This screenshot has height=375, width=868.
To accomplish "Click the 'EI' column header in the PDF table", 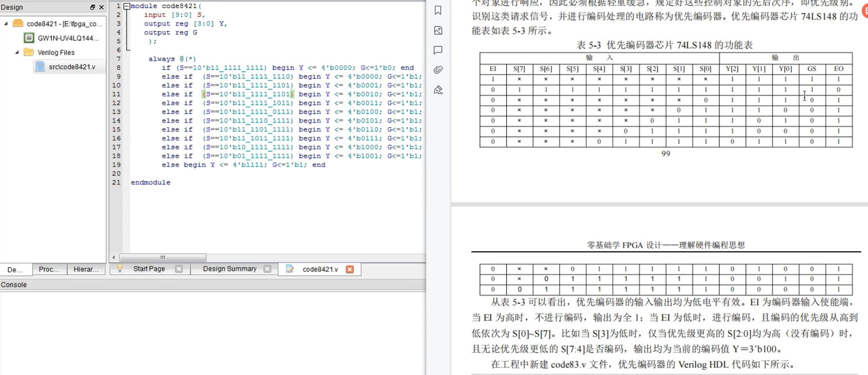I will pos(493,69).
